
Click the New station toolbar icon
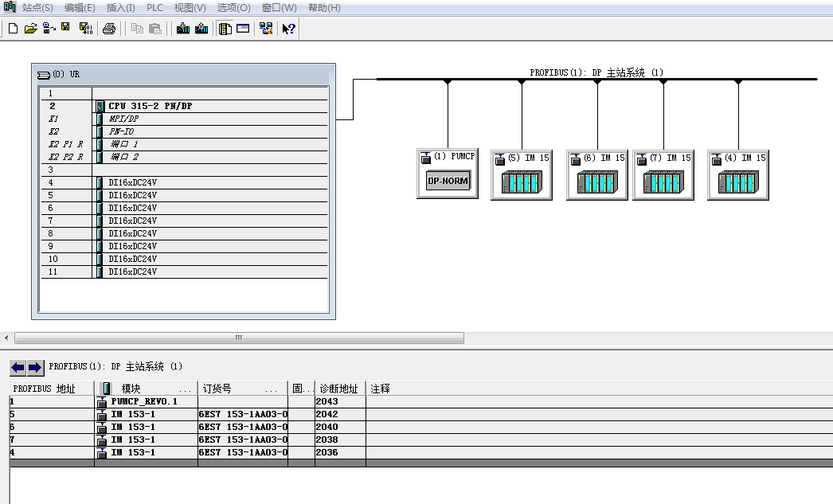(x=14, y=28)
